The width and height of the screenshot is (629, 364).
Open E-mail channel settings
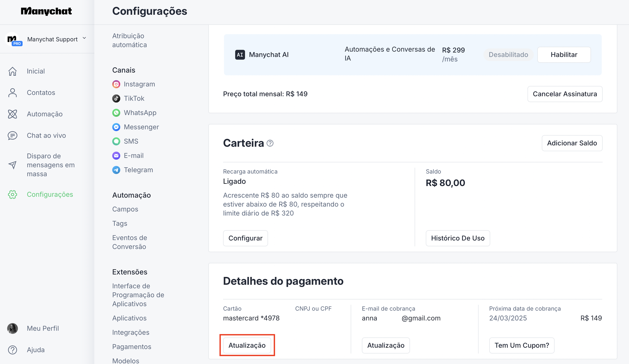click(x=134, y=156)
